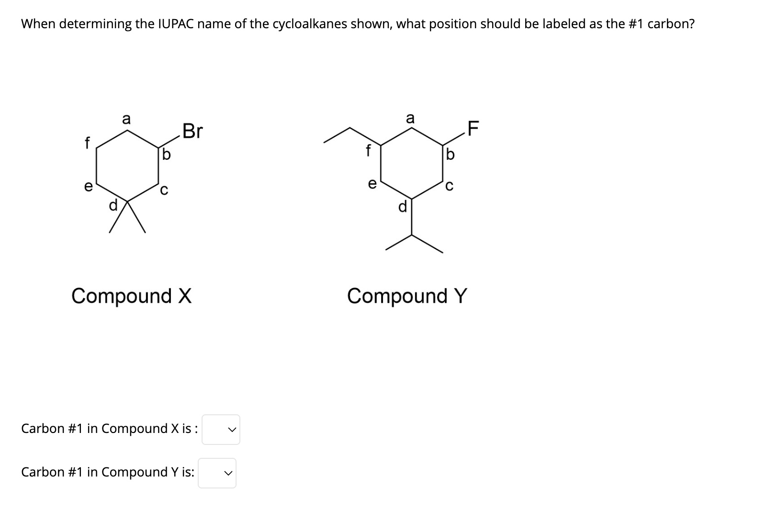This screenshot has width=768, height=532.
Task: Open the Carbon #1 Compound Y dropdown
Action: [218, 473]
